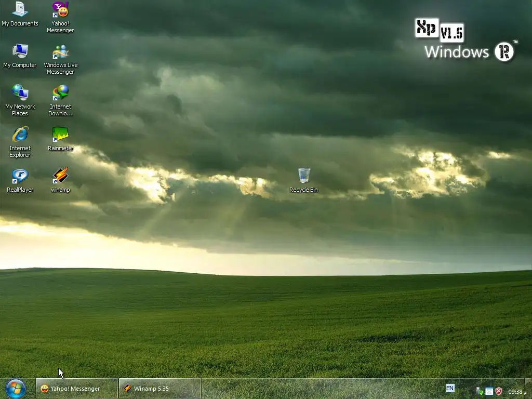Select the My Documents desktop icon
Image resolution: width=532 pixels, height=399 pixels.
point(20,14)
